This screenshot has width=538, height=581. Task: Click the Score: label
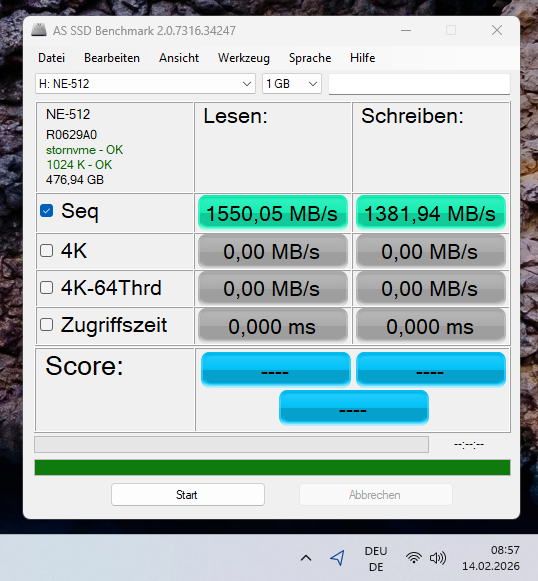pyautogui.click(x=84, y=366)
